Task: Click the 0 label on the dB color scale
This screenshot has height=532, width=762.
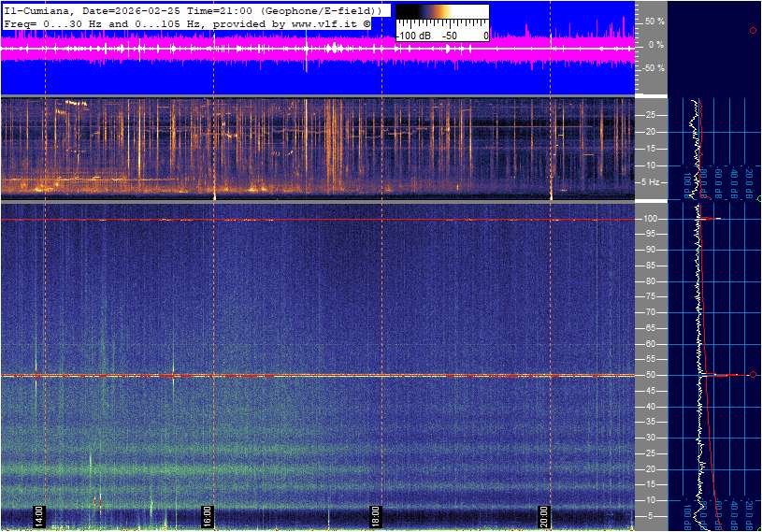Action: 484,35
